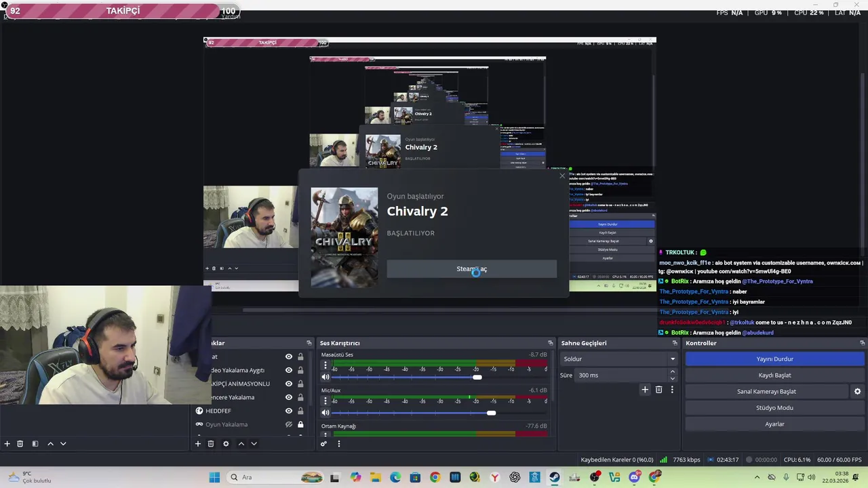The height and width of the screenshot is (488, 868).
Task: Open the scene filters icon in the scenes toolbar
Action: coord(35,444)
